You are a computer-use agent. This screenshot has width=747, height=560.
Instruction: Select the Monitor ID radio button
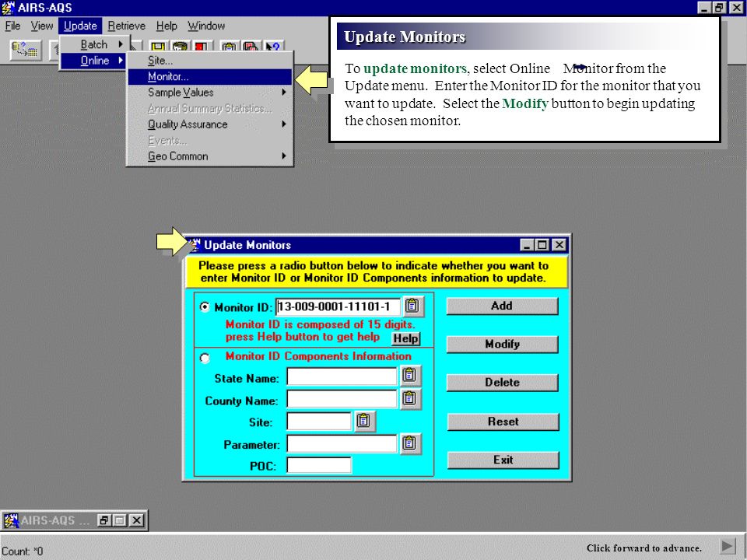(205, 307)
